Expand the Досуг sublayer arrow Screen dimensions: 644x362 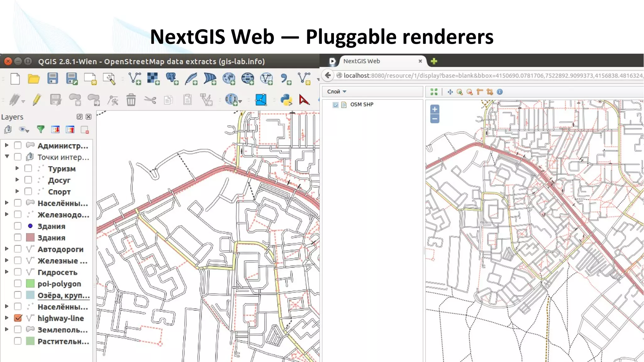point(17,180)
